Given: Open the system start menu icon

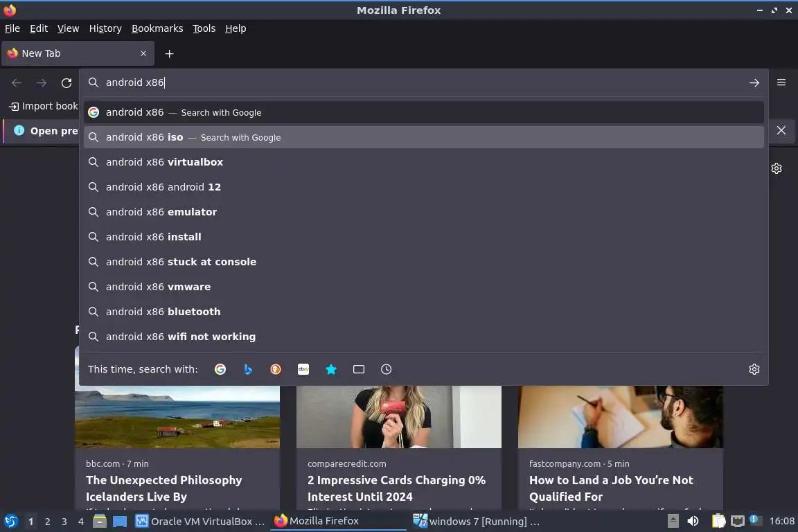Looking at the screenshot, I should (x=10, y=522).
